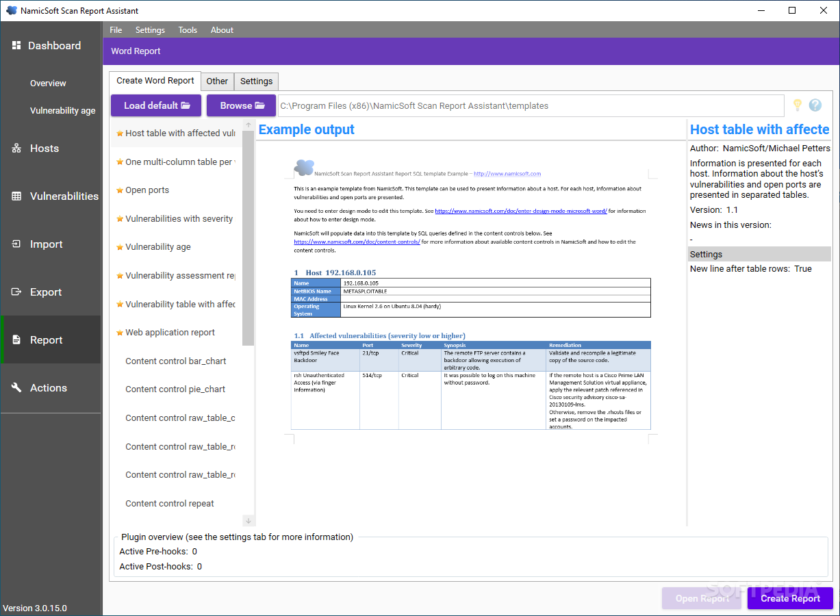Screen dimensions: 840x616
Task: Switch to the Settings tab next to Other
Action: [x=257, y=81]
